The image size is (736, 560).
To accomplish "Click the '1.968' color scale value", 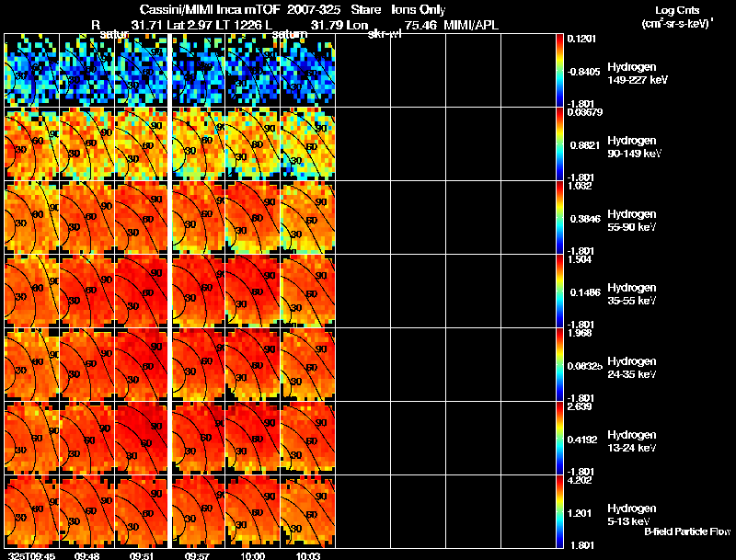I will click(580, 333).
